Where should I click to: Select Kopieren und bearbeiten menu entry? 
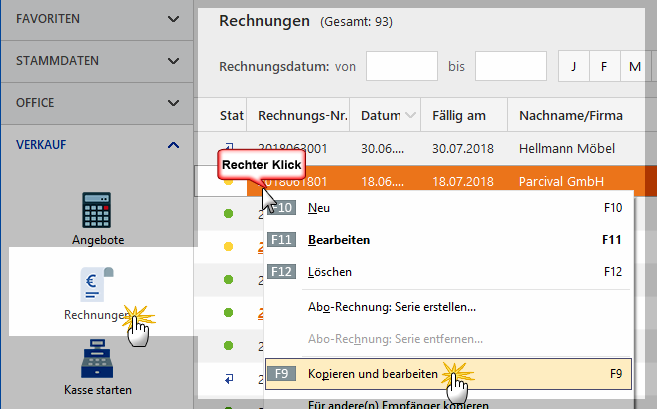448,374
